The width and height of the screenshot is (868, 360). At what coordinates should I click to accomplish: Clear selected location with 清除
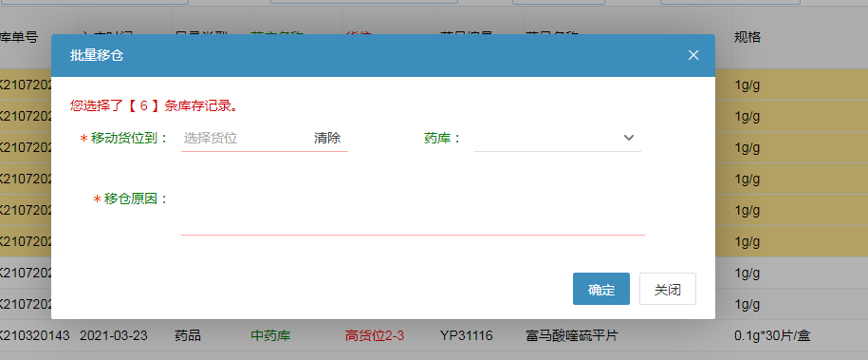327,138
